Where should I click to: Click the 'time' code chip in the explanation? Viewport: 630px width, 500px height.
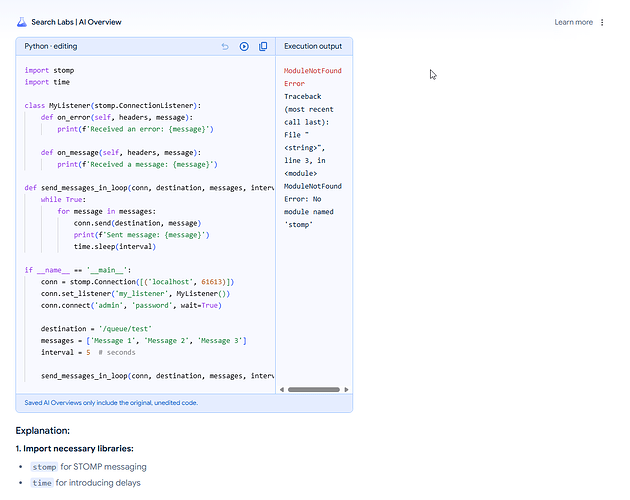point(42,483)
